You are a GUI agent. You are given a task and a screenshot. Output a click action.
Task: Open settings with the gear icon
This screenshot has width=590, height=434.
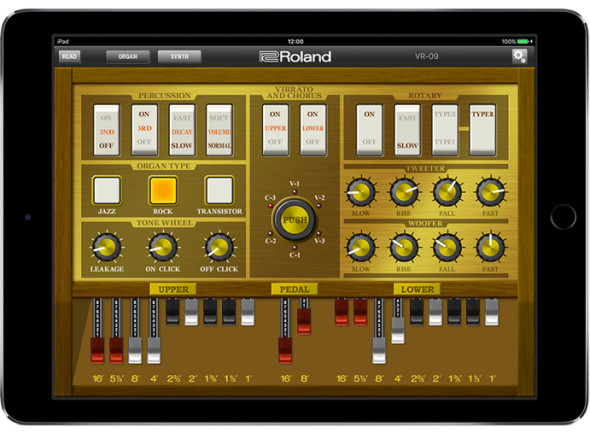coord(520,56)
